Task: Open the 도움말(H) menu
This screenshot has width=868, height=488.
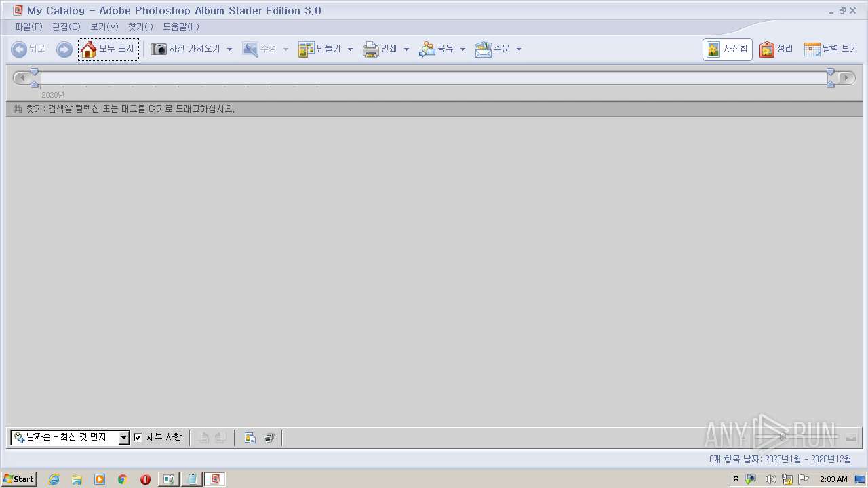Action: click(181, 26)
